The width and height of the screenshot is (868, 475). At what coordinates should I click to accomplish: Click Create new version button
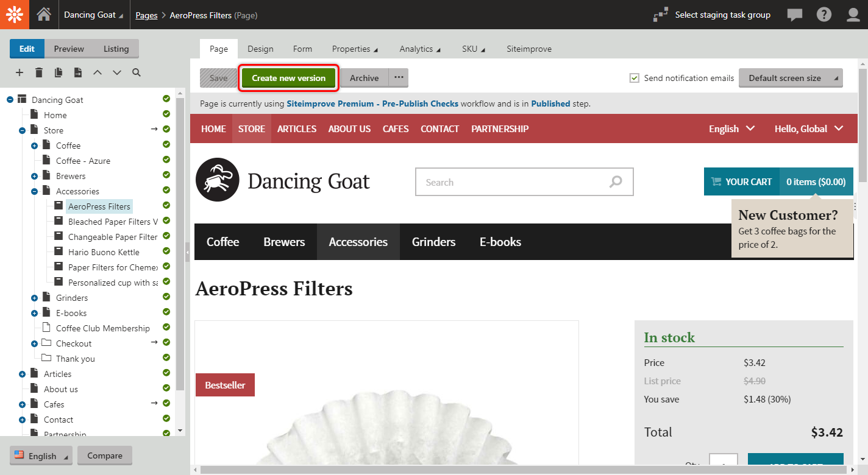point(288,78)
